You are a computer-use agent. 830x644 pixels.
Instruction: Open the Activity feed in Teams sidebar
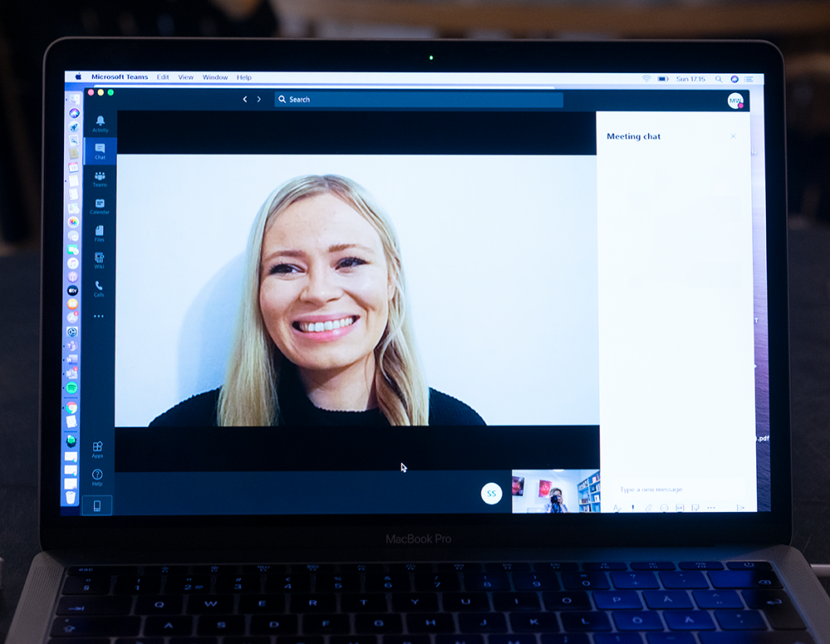pyautogui.click(x=100, y=123)
